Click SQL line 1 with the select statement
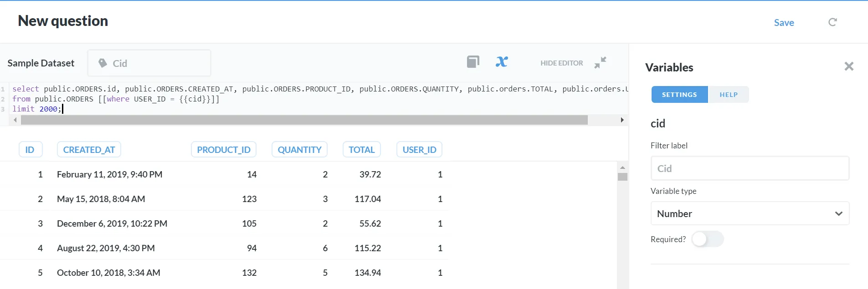This screenshot has height=289, width=868. coord(320,89)
